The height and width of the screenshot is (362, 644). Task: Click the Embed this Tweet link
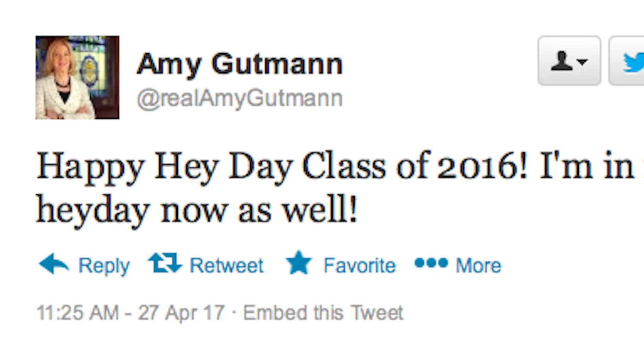point(323,313)
